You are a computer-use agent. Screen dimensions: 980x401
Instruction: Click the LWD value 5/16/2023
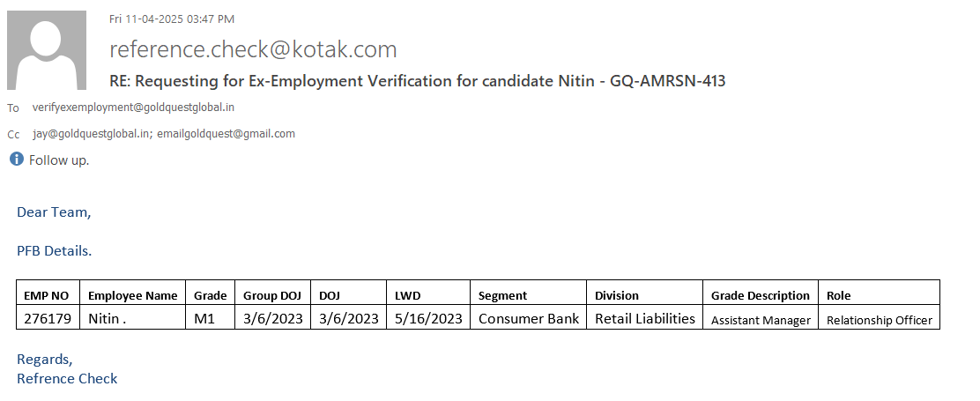pos(427,319)
